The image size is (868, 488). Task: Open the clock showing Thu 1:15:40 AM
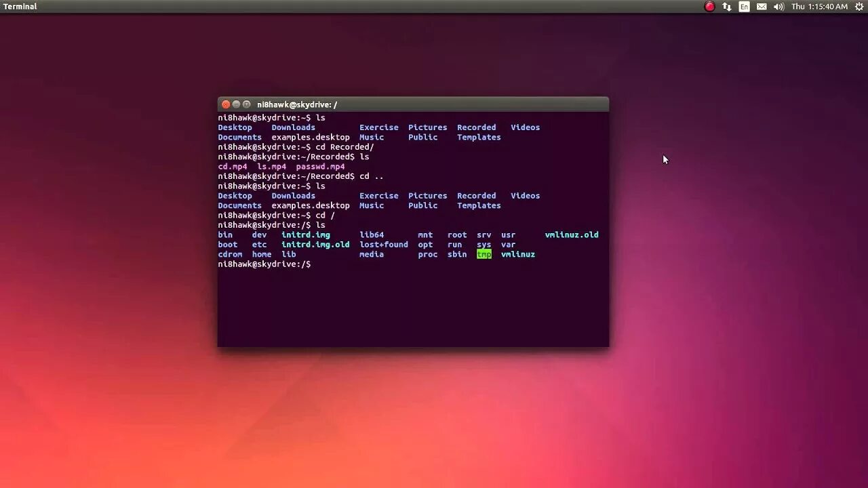pyautogui.click(x=819, y=7)
